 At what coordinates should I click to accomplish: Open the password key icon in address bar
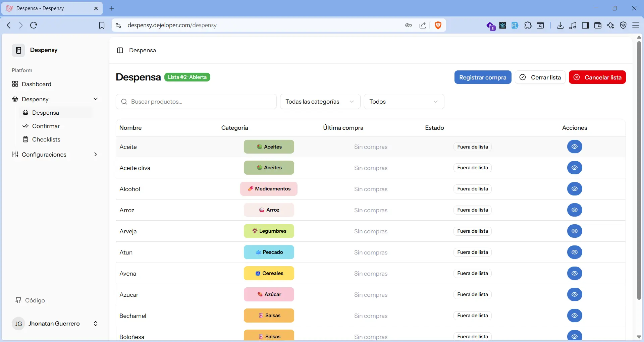409,25
